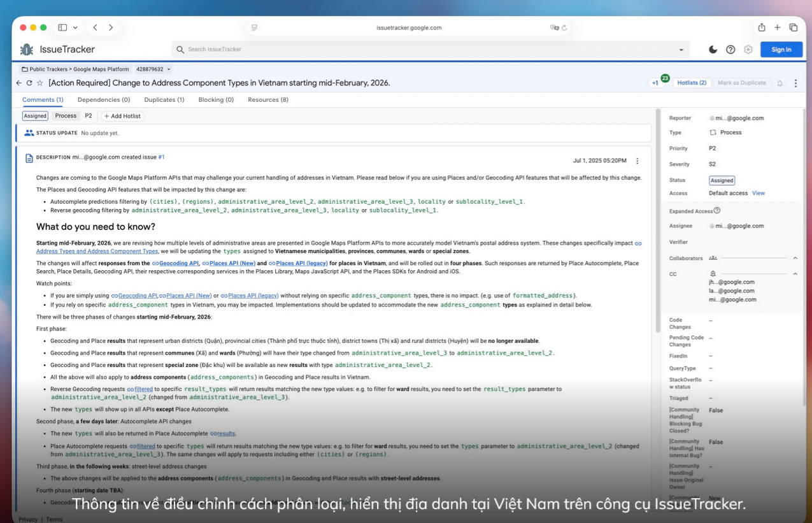Toggle dark theme with the moon icon
Image resolution: width=812 pixels, height=523 pixels.
(x=713, y=50)
